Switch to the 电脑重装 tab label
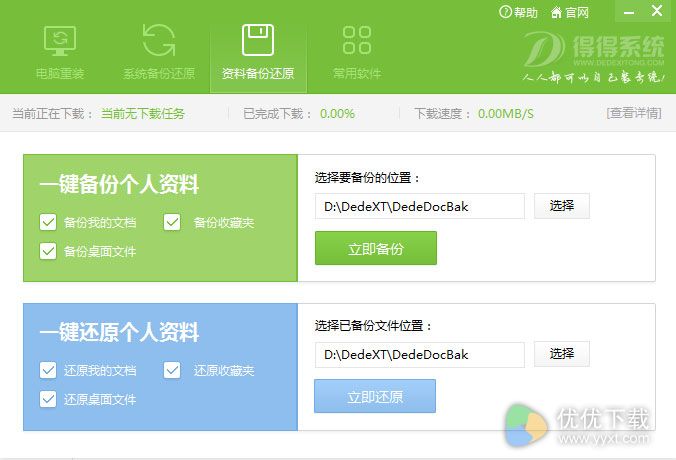 (60, 74)
